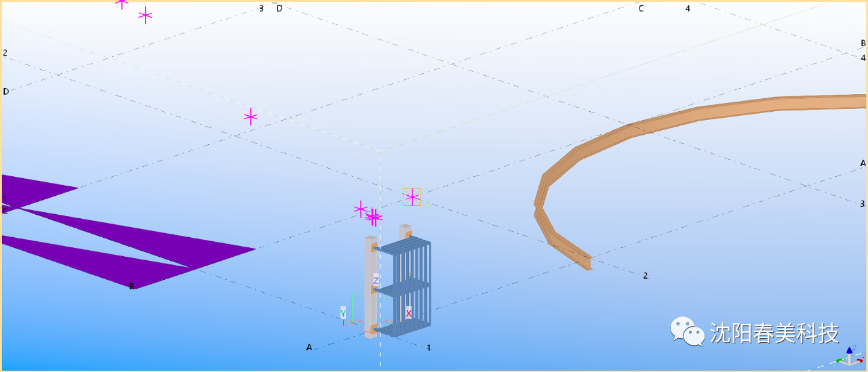Image resolution: width=868 pixels, height=372 pixels.
Task: Click the purple Z axis label on column
Action: coord(376,281)
